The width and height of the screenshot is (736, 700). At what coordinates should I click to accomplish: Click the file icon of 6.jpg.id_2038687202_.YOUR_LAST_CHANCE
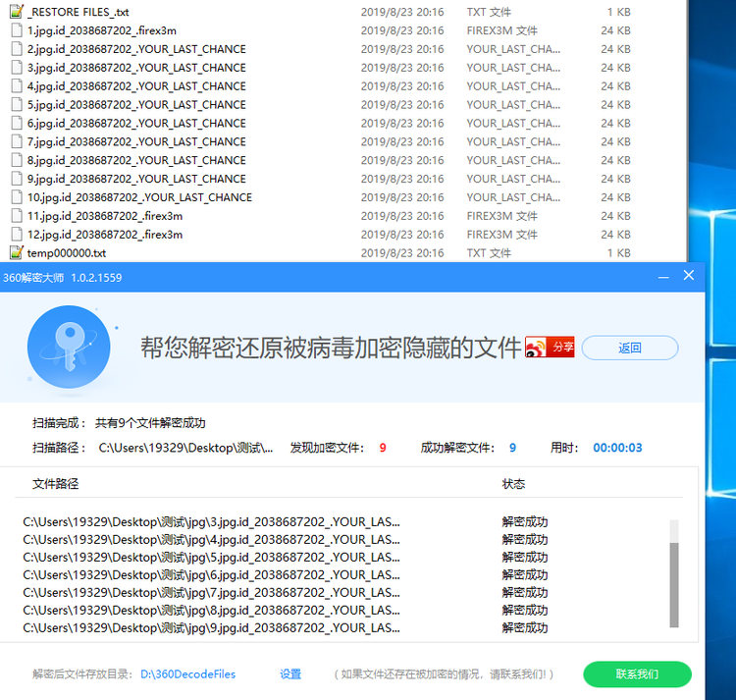17,123
